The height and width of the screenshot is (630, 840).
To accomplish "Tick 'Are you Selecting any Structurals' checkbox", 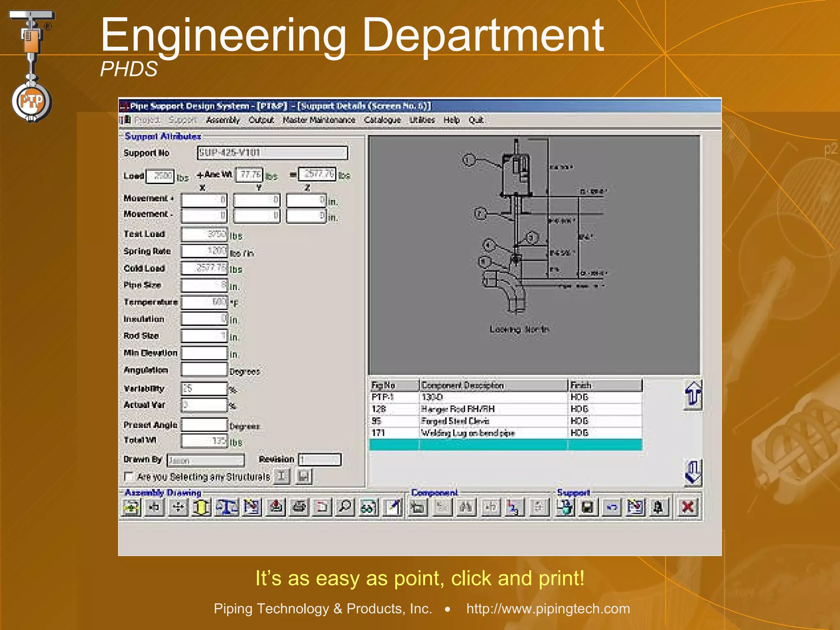I will tap(129, 477).
